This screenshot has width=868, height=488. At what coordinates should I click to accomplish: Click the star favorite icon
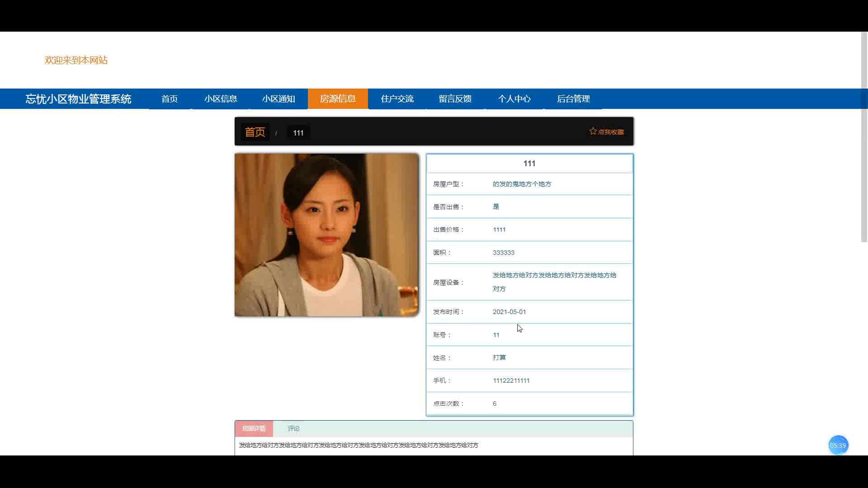click(x=593, y=131)
